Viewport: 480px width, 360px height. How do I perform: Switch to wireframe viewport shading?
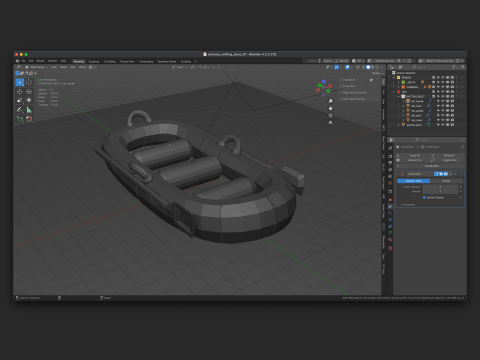pyautogui.click(x=363, y=67)
